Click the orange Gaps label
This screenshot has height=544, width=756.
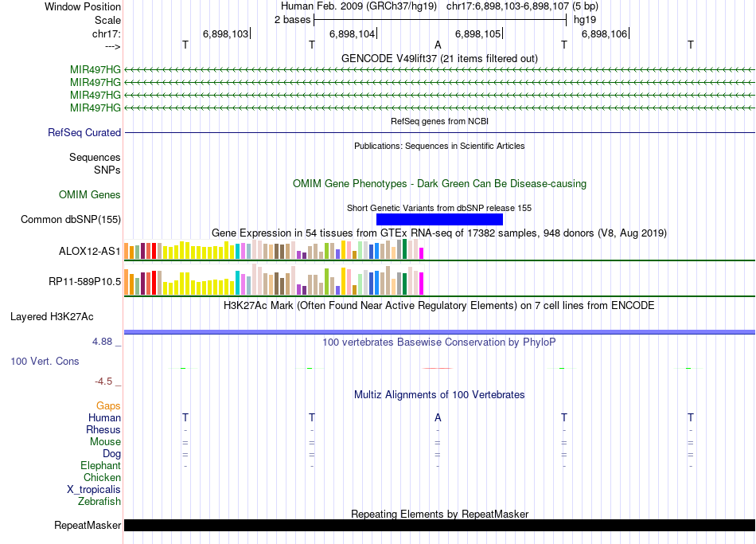(x=108, y=406)
